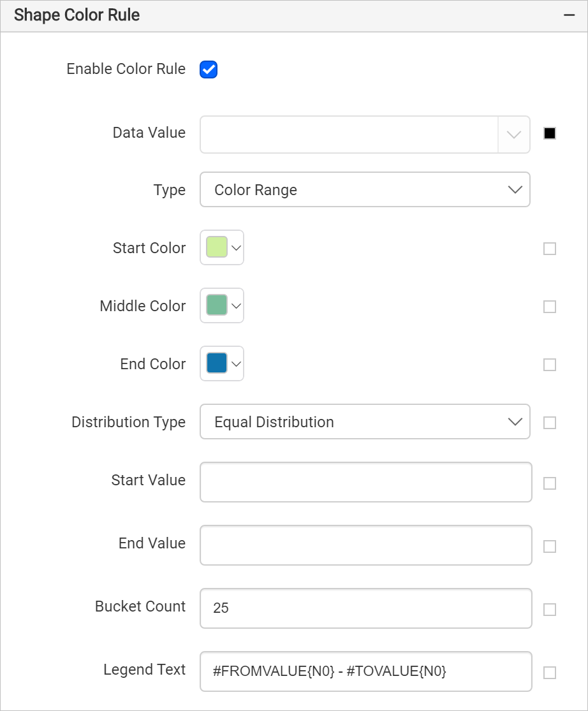Open the End Color picker

pos(222,364)
